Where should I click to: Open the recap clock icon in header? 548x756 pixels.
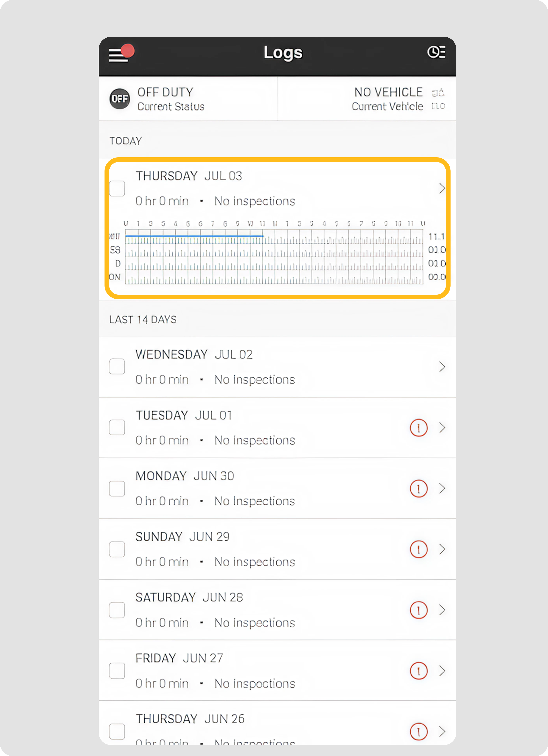[x=436, y=52]
